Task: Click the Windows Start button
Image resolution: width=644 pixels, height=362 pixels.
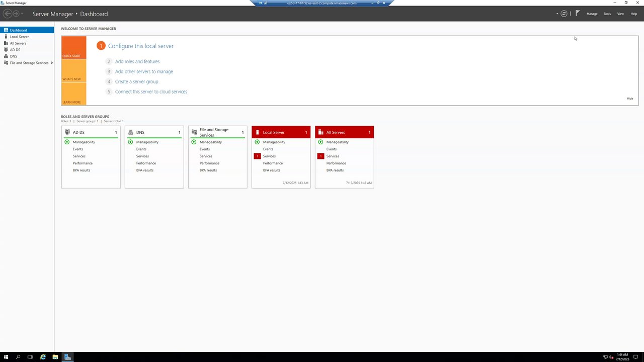Action: point(6,357)
